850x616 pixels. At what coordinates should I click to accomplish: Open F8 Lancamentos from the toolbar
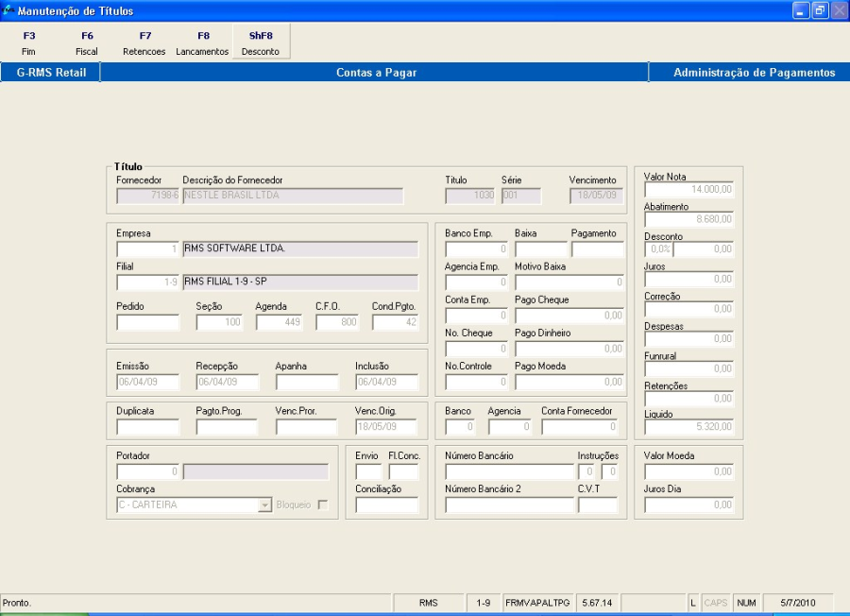tap(202, 43)
